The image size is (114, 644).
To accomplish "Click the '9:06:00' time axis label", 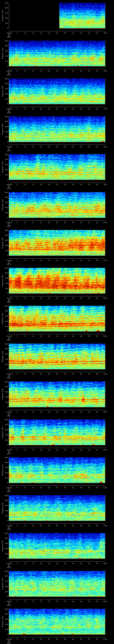I will [9, 109].
